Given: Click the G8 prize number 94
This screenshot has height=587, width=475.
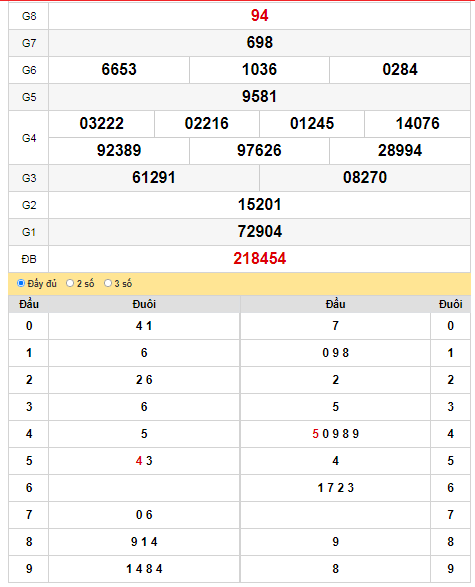Looking at the screenshot, I should (x=259, y=16).
